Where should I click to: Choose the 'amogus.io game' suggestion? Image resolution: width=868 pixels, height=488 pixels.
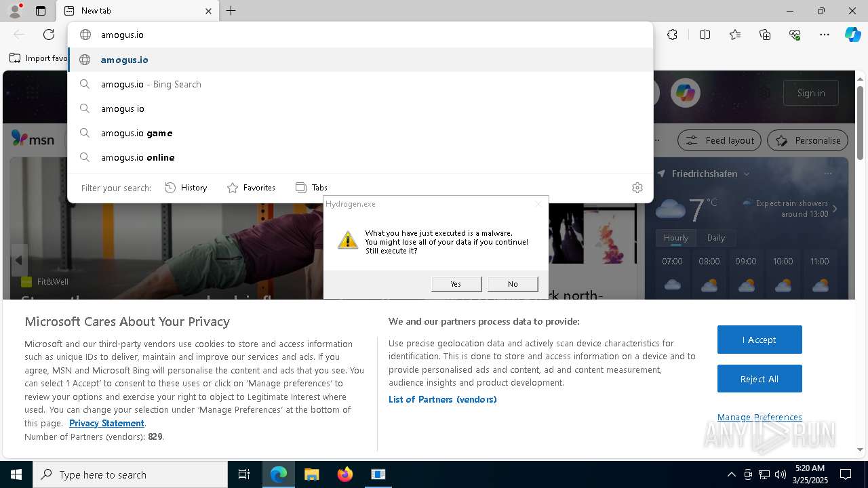(x=361, y=133)
